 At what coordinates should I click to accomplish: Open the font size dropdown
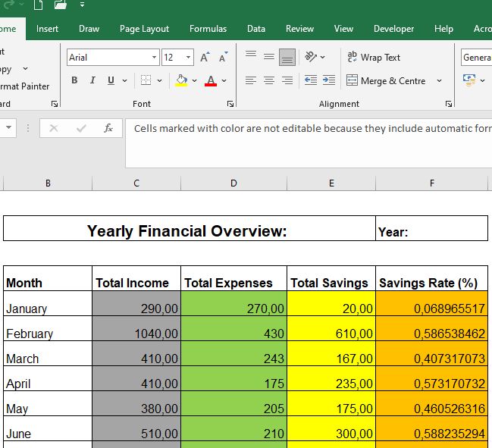(188, 57)
